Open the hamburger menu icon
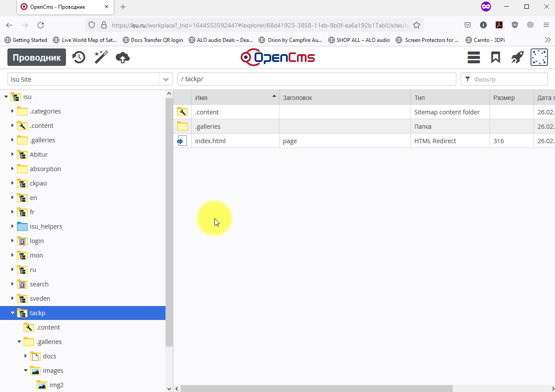Screen dimensions: 555x392 tap(473, 57)
